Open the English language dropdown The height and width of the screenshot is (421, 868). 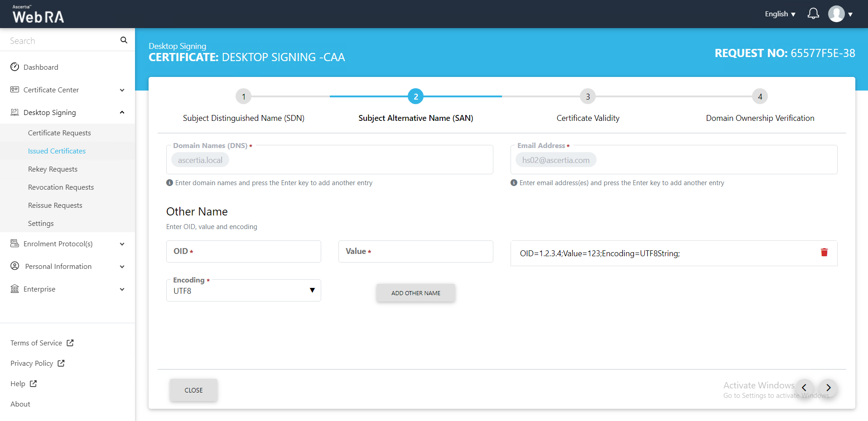point(780,14)
